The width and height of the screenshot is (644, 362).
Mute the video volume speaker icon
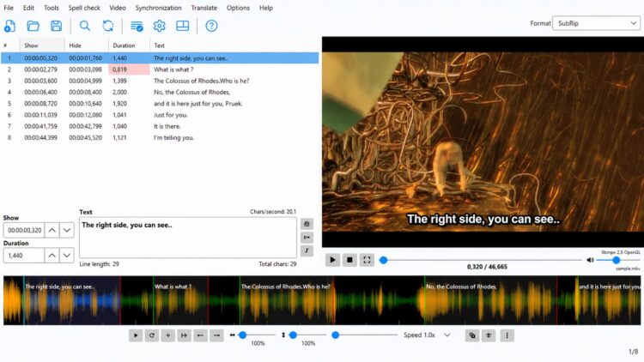(590, 260)
